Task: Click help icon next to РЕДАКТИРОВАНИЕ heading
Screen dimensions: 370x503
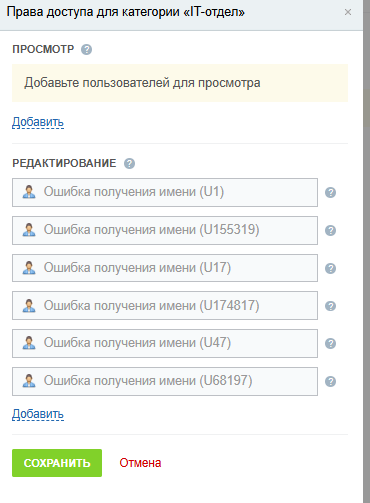Action: pos(129,164)
